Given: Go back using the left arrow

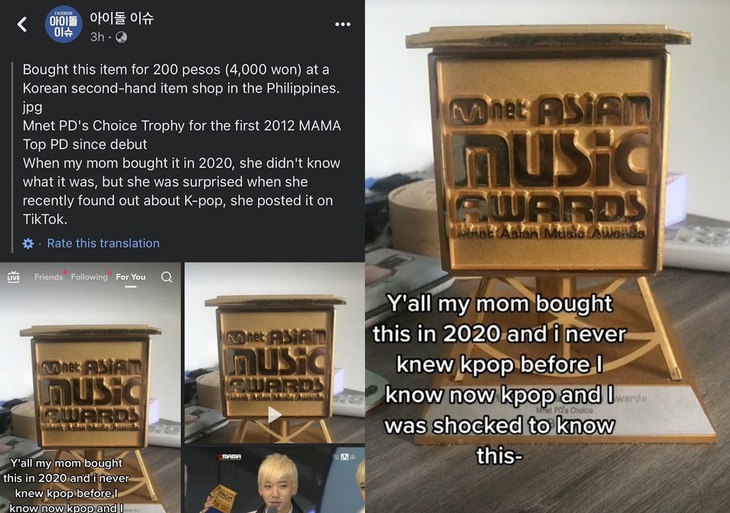Looking at the screenshot, I should [22, 24].
